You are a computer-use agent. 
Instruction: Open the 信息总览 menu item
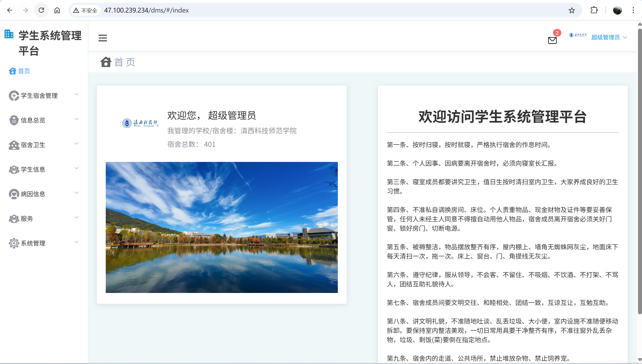coord(33,120)
